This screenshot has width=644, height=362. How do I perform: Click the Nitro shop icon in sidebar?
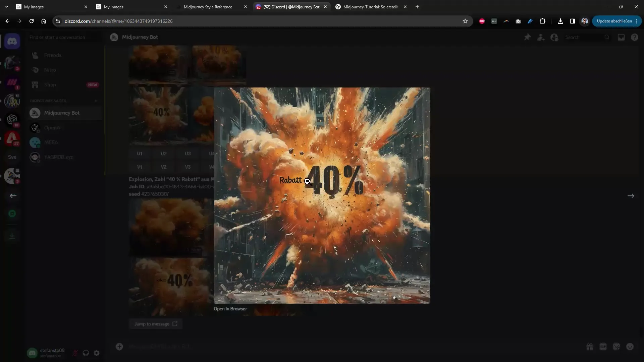pyautogui.click(x=35, y=70)
